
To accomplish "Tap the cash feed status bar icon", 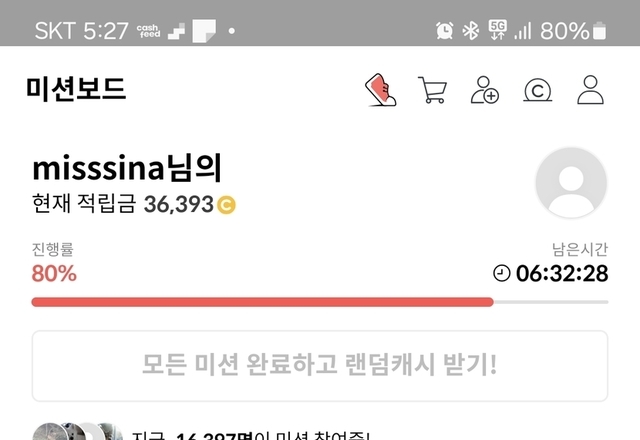I will click(x=149, y=31).
